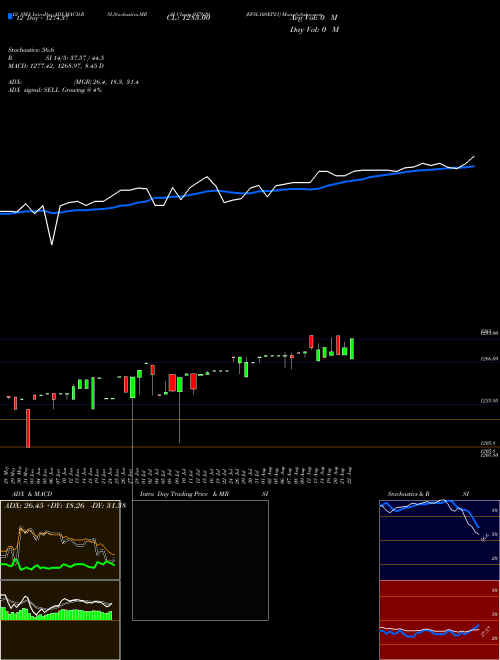Screen dimensions: 500x660
Task: Click the right end of the blue SMA line
Action: [474, 166]
